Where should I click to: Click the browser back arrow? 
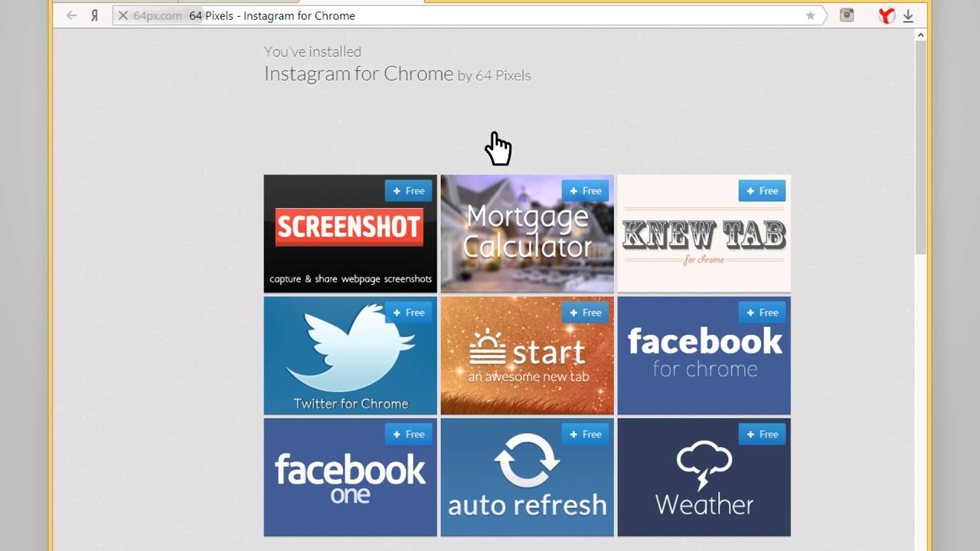point(71,15)
